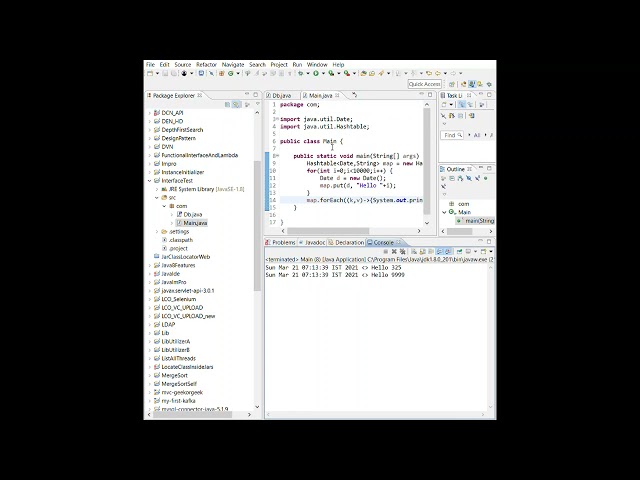
Task: Toggle Scroll Lock in Console toolbar
Action: point(423,251)
